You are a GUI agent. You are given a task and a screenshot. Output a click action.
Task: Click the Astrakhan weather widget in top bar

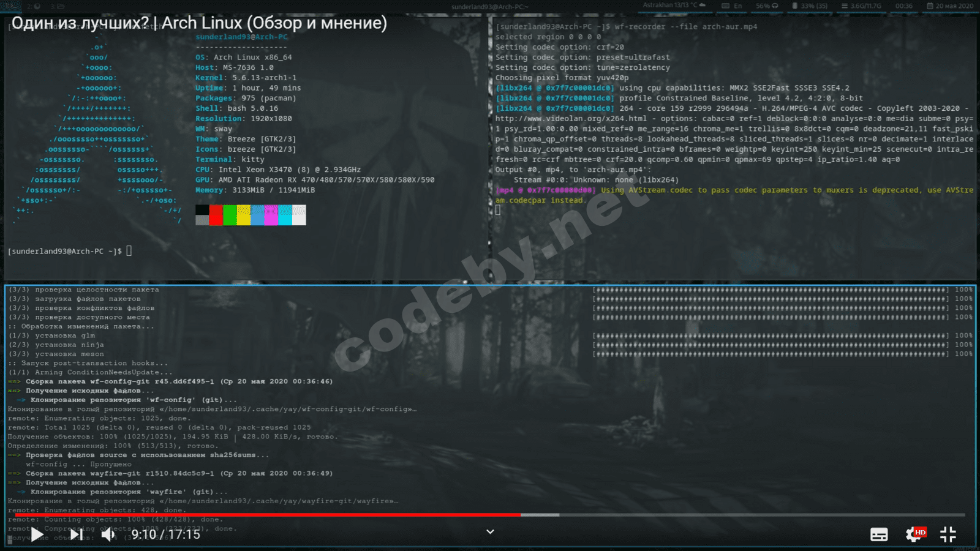[x=674, y=6]
